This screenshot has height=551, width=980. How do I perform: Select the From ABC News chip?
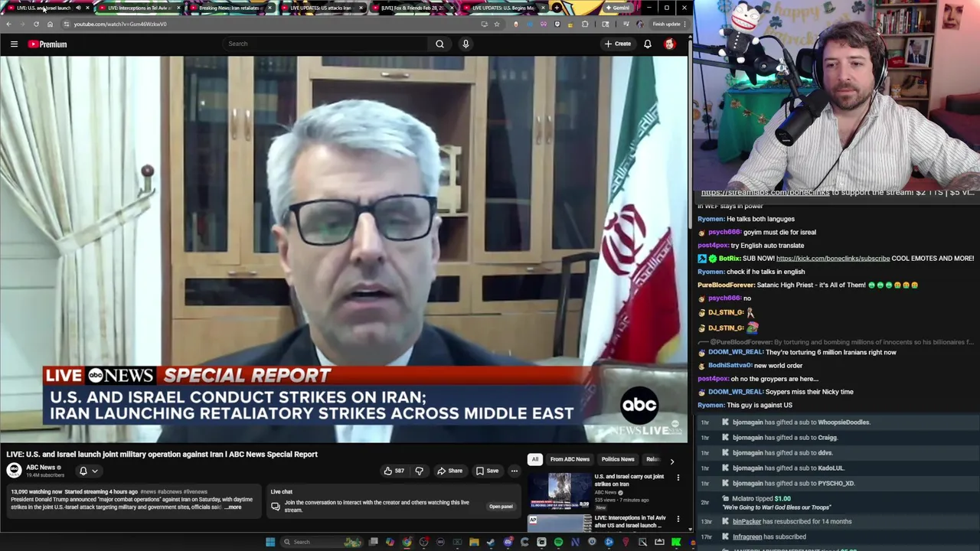(570, 459)
